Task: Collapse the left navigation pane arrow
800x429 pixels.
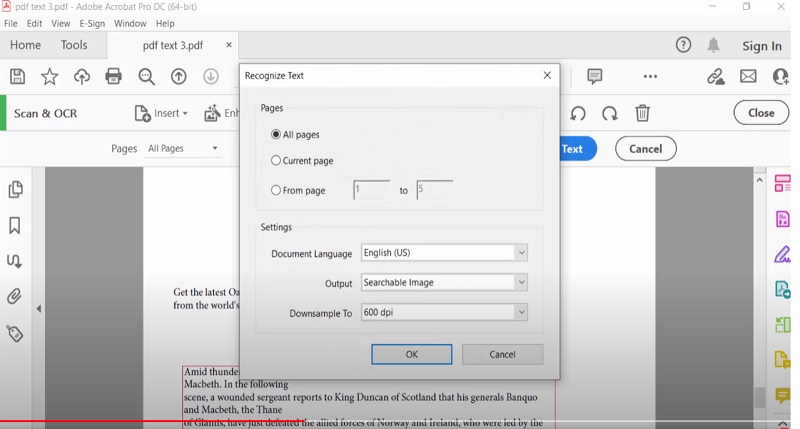Action: [x=39, y=309]
